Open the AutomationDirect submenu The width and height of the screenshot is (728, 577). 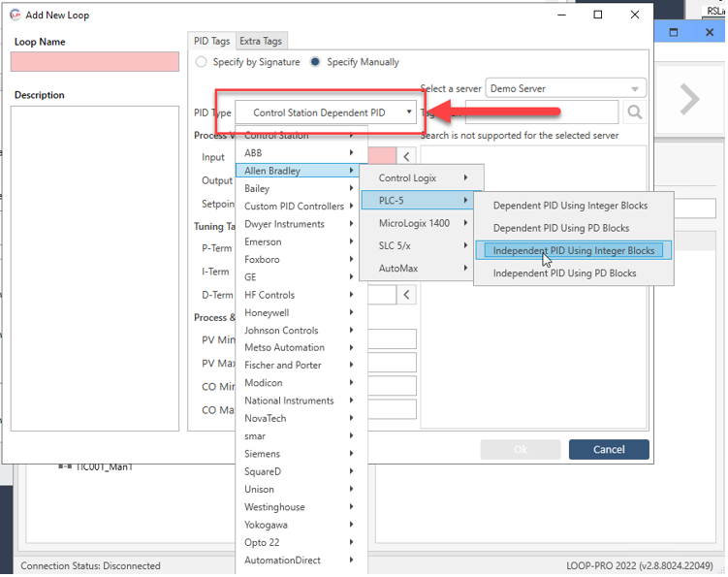[300, 560]
